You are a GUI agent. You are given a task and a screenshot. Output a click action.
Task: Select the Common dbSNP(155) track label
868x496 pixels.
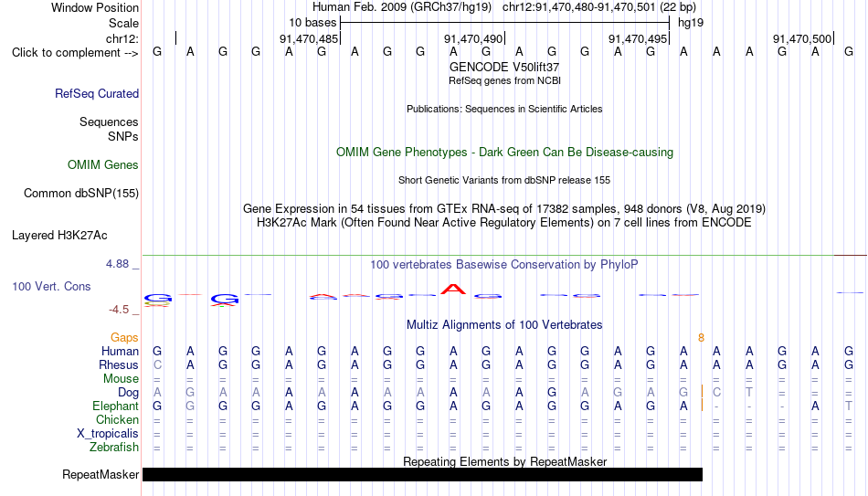(x=81, y=194)
